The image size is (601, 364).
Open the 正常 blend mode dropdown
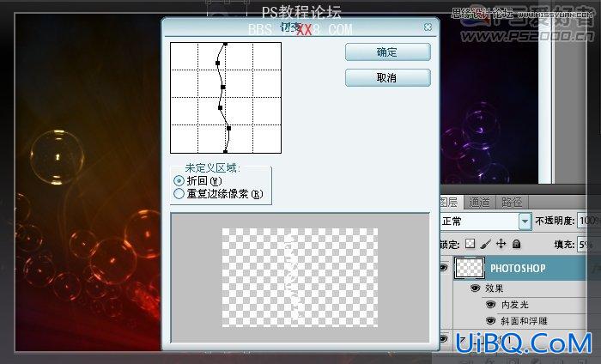pos(525,221)
